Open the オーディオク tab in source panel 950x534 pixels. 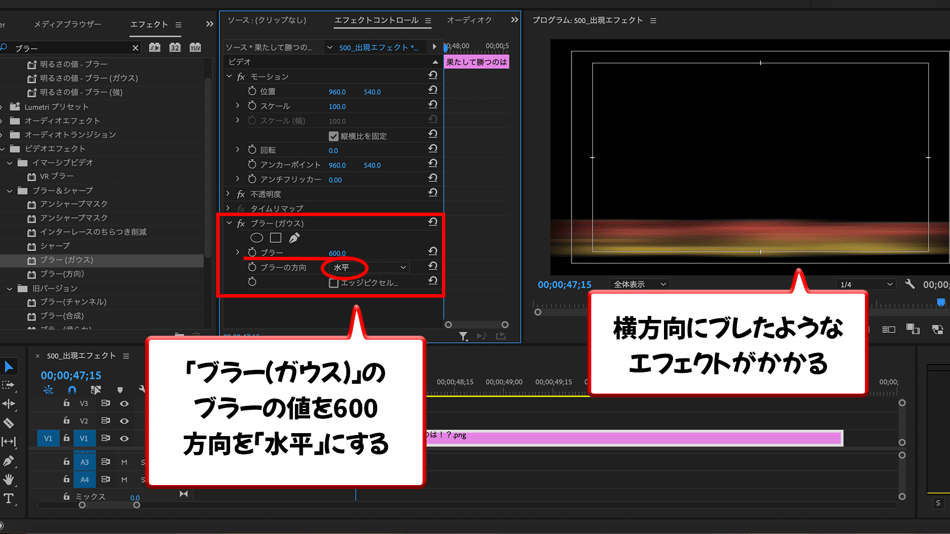pyautogui.click(x=469, y=20)
